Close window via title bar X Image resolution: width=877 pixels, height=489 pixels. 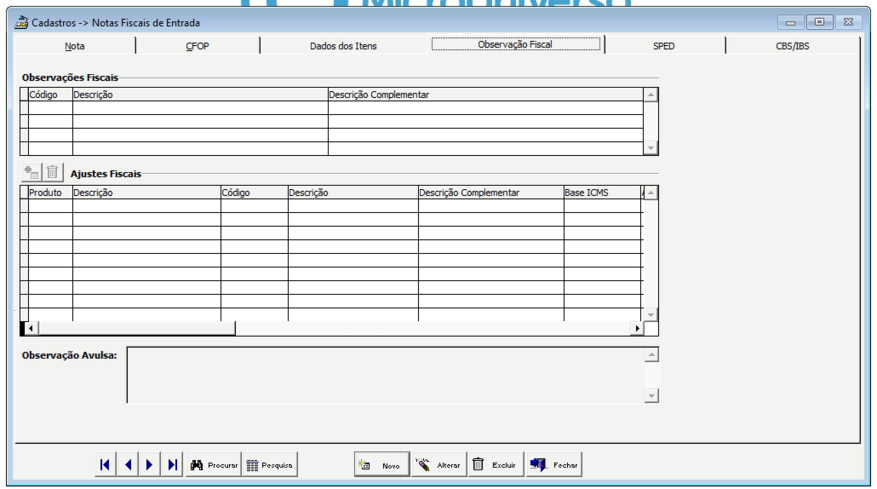tap(848, 22)
